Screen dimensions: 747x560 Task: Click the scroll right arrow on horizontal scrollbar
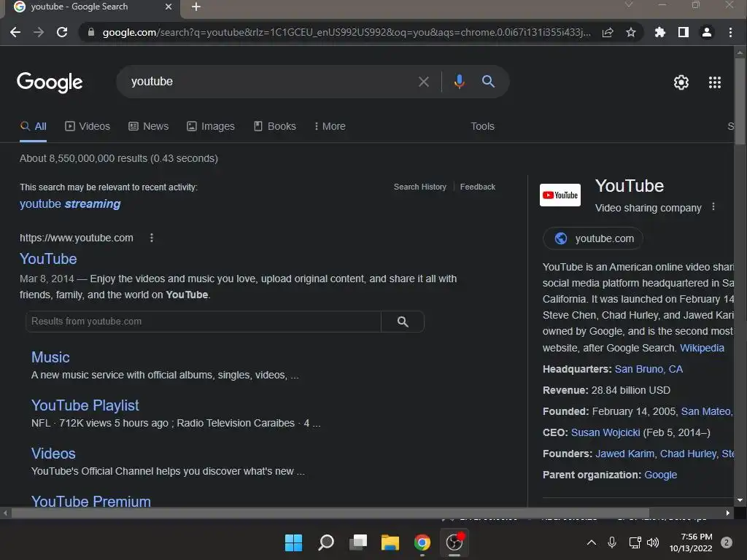point(728,513)
